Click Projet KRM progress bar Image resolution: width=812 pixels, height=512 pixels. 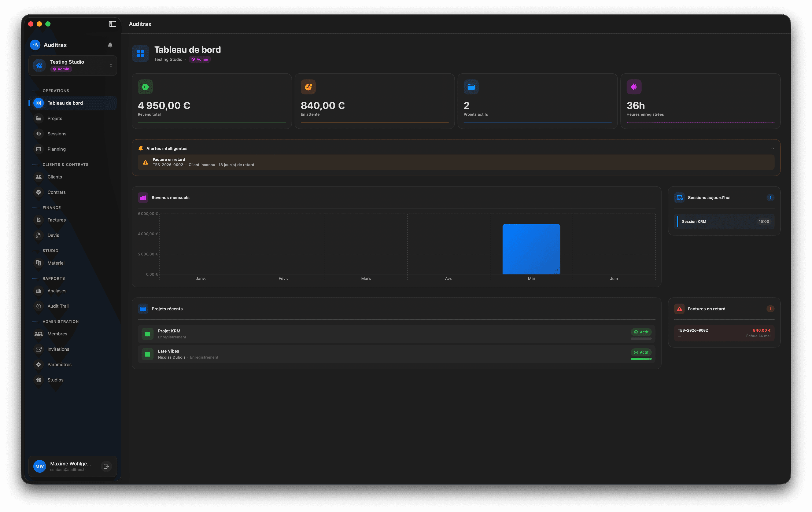(641, 339)
